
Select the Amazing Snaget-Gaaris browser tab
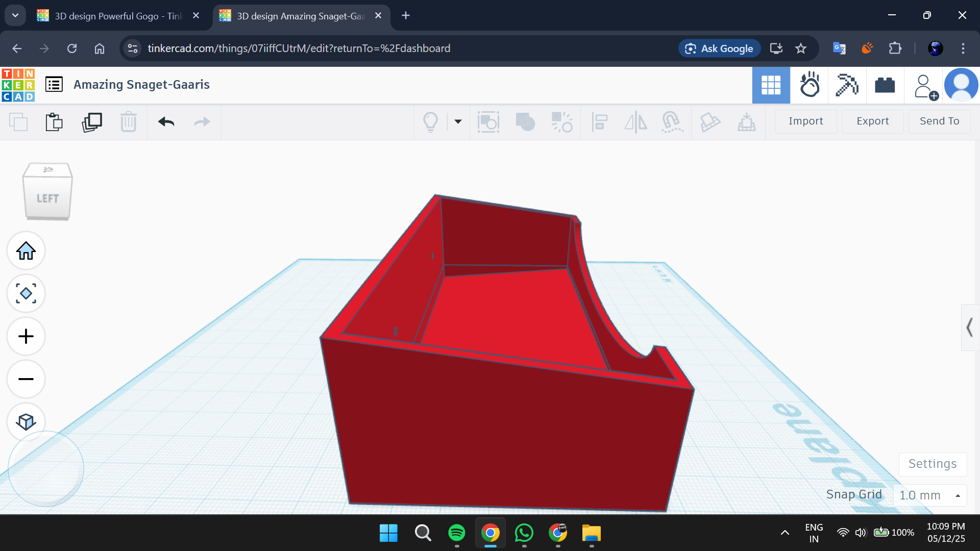pos(301,16)
